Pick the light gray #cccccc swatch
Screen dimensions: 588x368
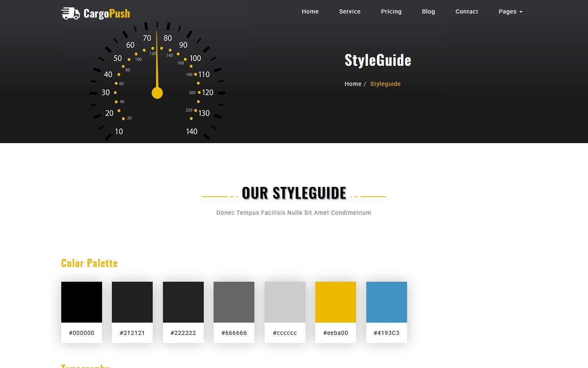[x=285, y=302]
